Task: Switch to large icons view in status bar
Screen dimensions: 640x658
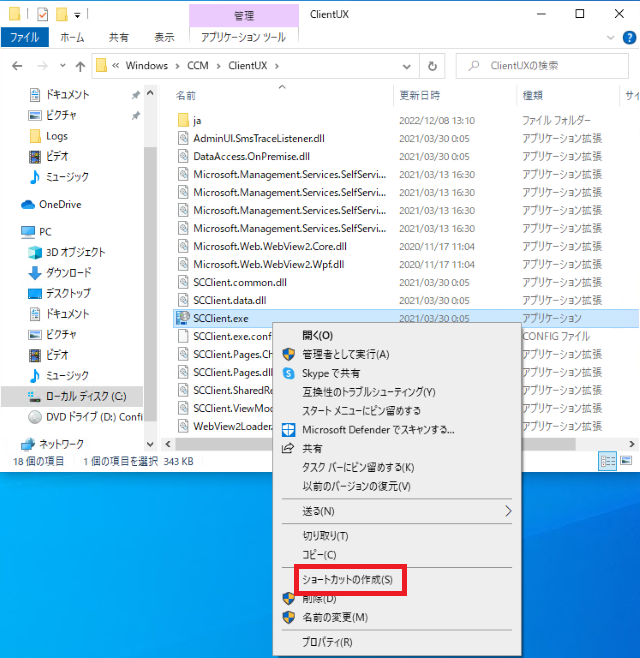Action: [627, 461]
